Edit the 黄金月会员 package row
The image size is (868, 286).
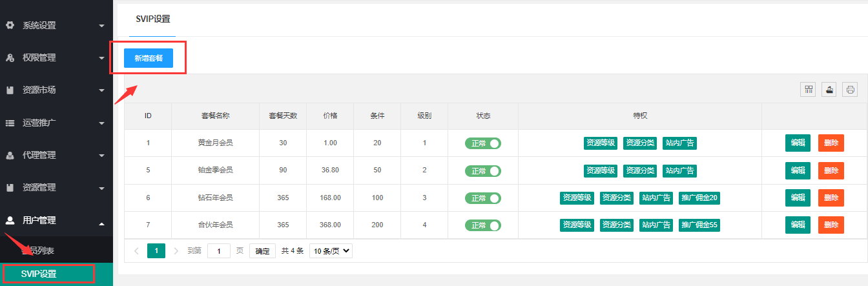tap(798, 143)
